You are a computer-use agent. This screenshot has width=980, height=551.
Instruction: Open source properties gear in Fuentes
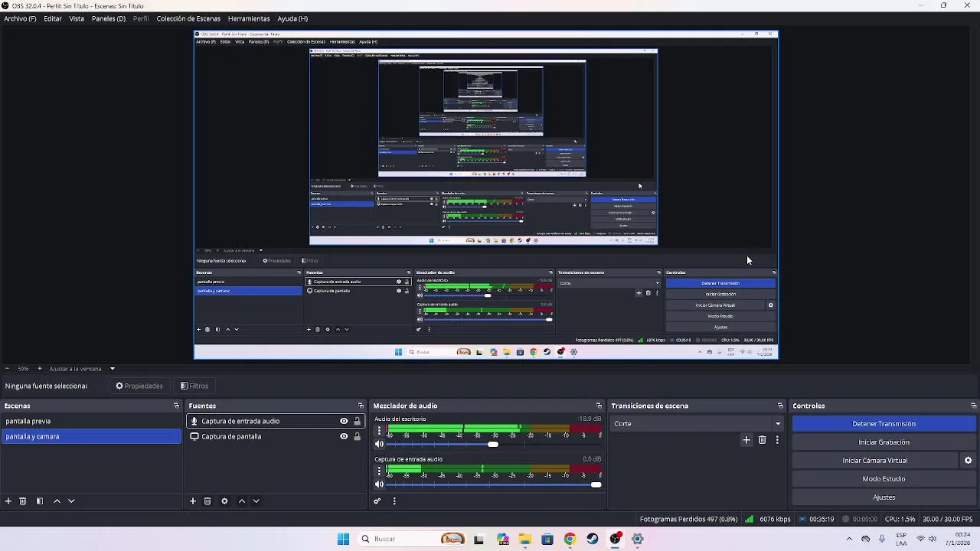pos(224,501)
